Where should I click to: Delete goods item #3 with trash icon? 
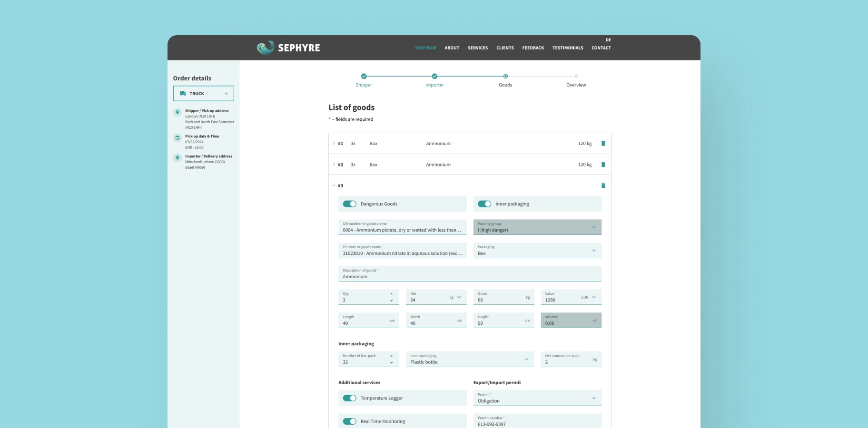[x=603, y=185]
